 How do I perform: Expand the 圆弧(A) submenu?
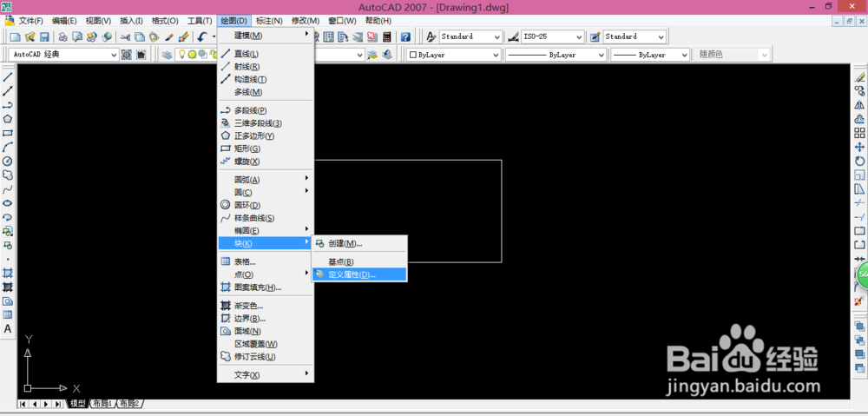point(266,180)
